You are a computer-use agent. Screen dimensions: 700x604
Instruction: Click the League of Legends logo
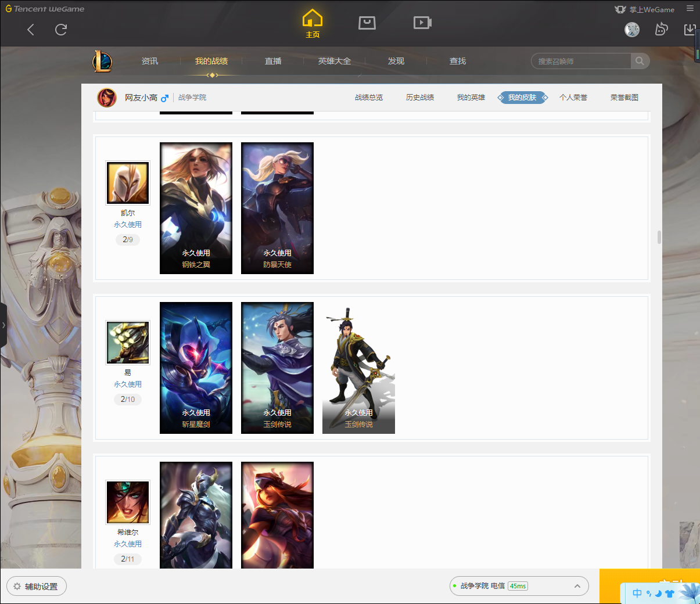[103, 61]
